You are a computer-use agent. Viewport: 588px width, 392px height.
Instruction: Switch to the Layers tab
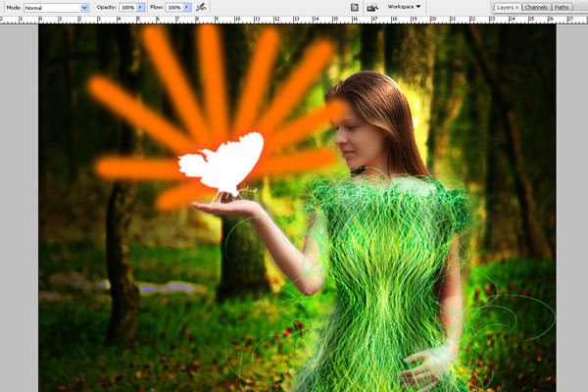coord(504,7)
